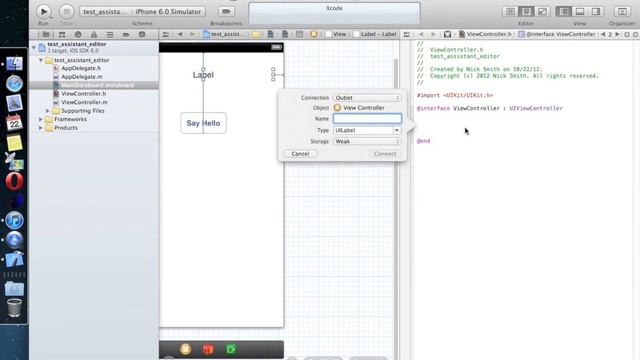Open related files menu in assistant editor
Viewport: 640px width, 360px height.
pos(407,35)
